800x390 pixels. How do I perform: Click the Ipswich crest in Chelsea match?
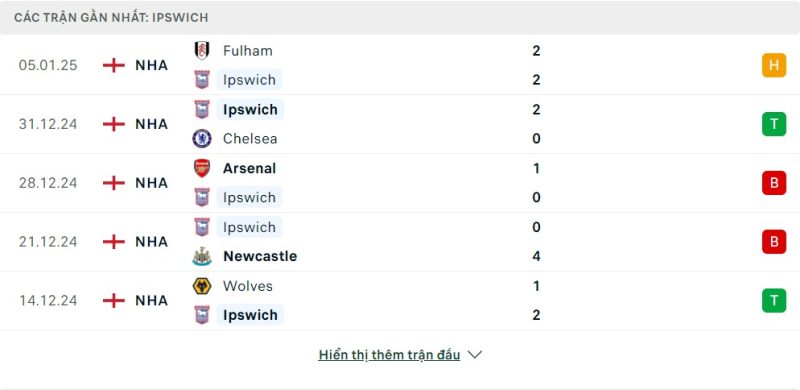tap(202, 109)
